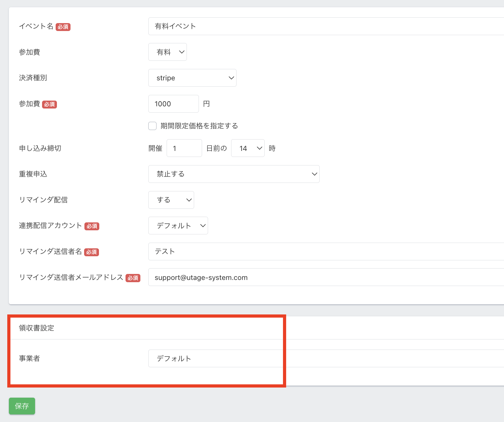Viewport: 504px width, 422px height.
Task: Enable 期間限定価格を指定する checkbox
Action: [x=152, y=126]
